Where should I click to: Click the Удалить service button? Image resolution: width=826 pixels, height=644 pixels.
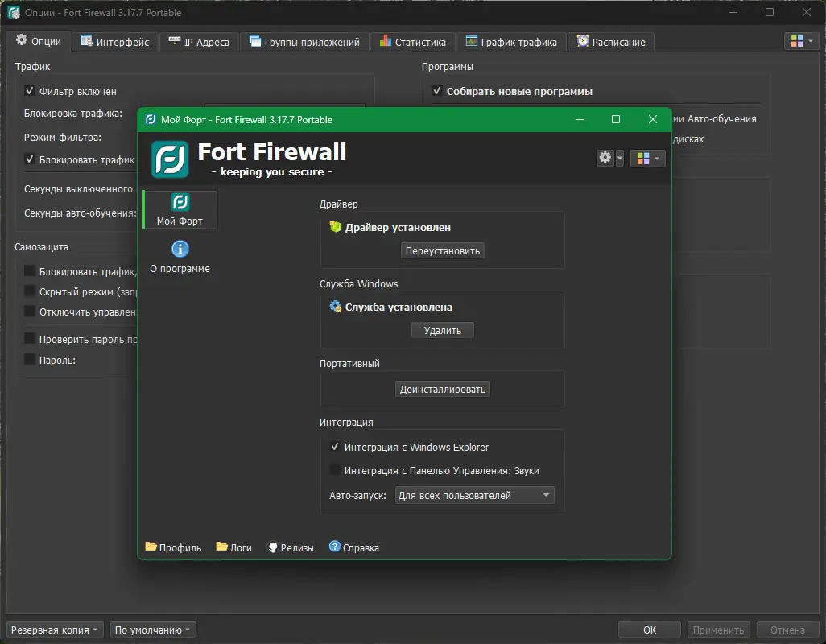coord(443,330)
